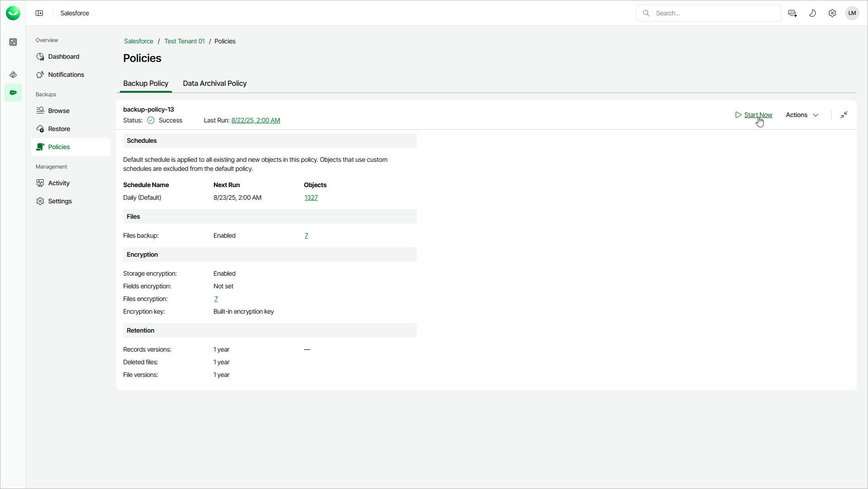Click the green app logo icon
This screenshot has height=489, width=868.
click(x=13, y=13)
